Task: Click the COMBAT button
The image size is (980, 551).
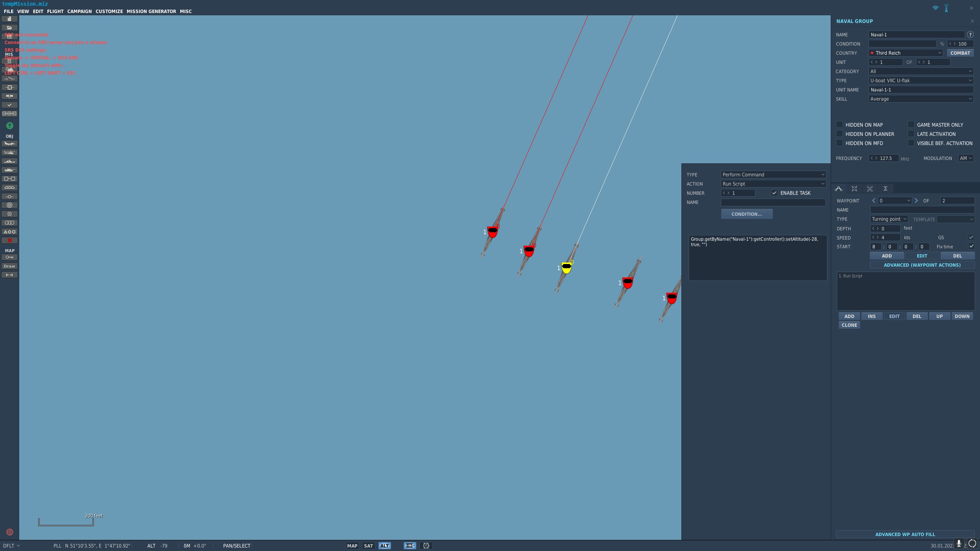Action: point(960,53)
